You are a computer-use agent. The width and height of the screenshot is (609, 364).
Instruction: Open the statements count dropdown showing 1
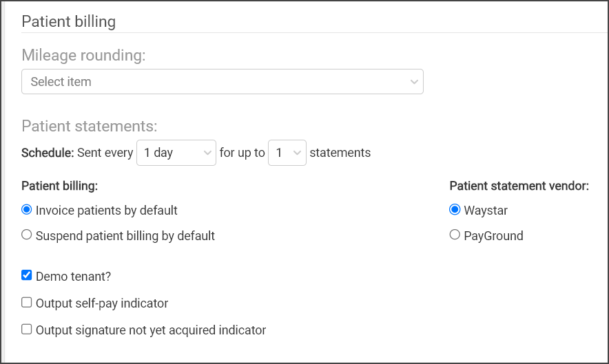coord(287,153)
